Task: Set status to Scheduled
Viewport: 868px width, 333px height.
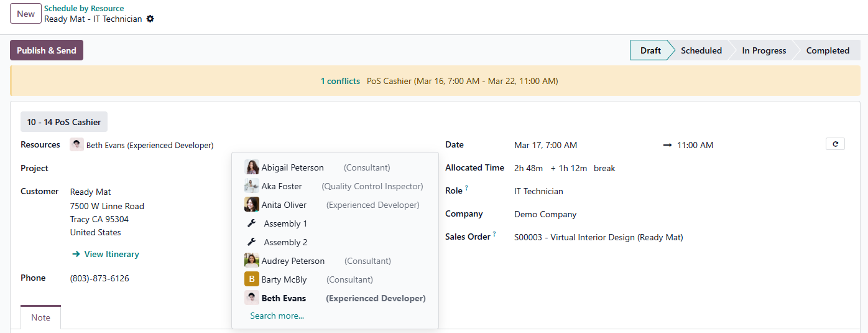Action: pos(701,50)
